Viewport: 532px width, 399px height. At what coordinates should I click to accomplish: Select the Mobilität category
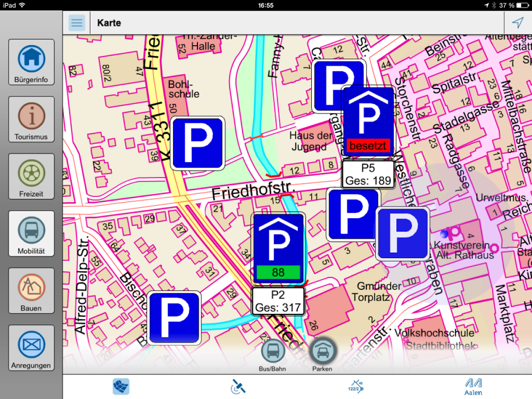click(31, 234)
